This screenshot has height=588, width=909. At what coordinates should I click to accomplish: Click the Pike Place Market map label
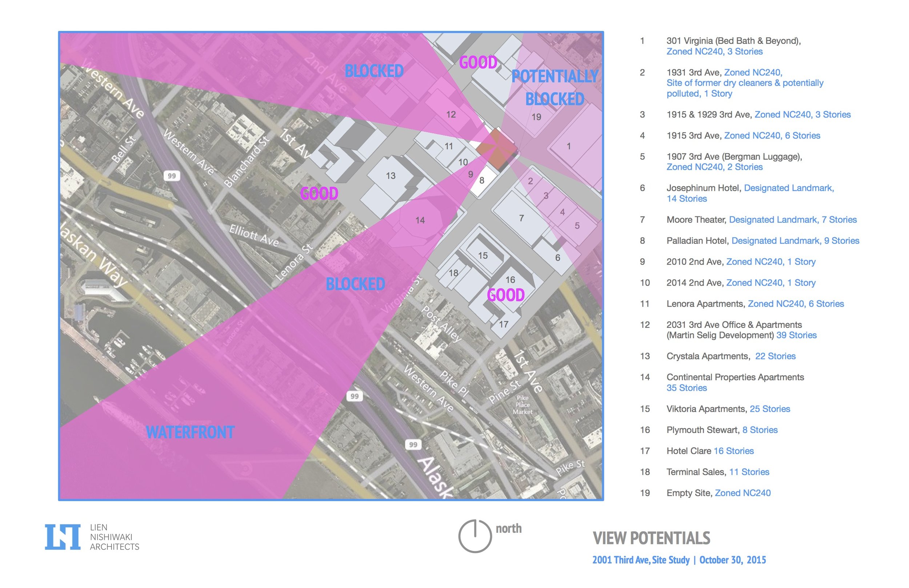[522, 405]
